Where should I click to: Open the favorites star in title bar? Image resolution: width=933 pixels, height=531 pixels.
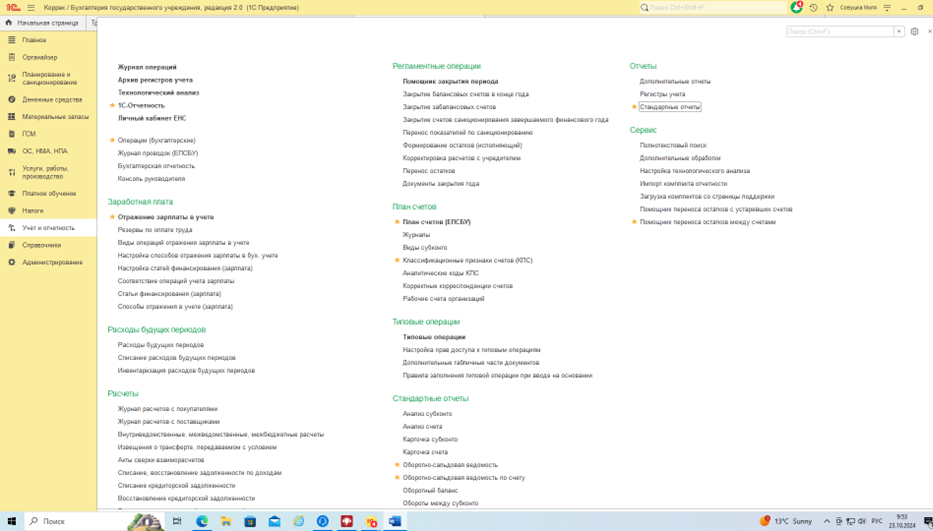point(830,8)
